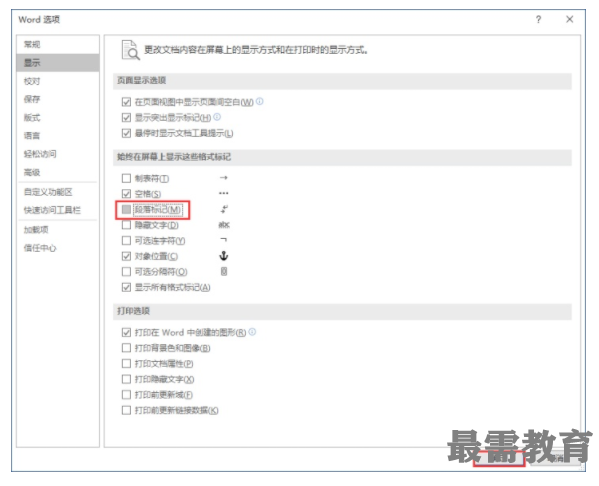The height and width of the screenshot is (486, 599).
Task: Enable 打印隐藏文字 checkbox
Action: [126, 379]
